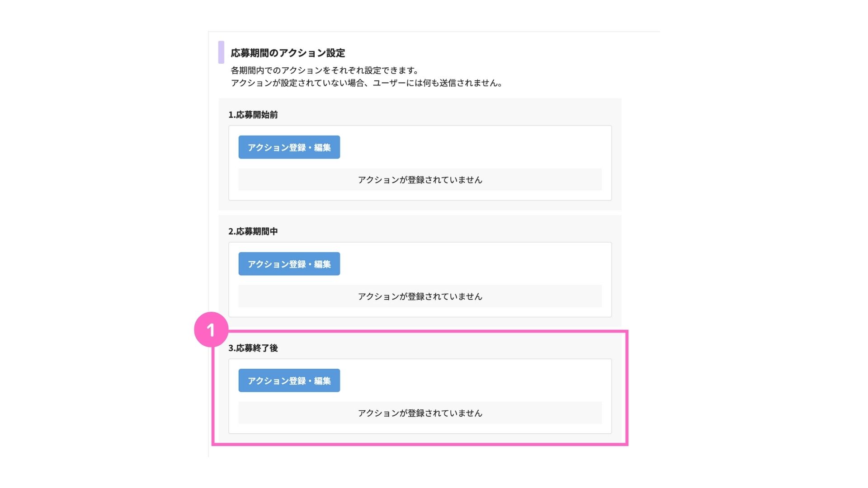Click the purple accent bar beside heading
868x488 pixels.
(221, 52)
